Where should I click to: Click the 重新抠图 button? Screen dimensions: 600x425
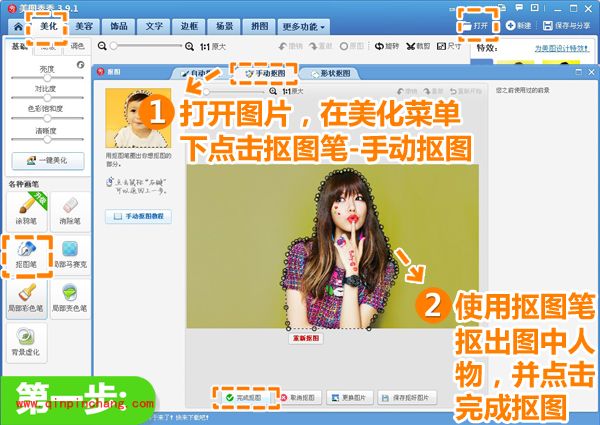(306, 339)
